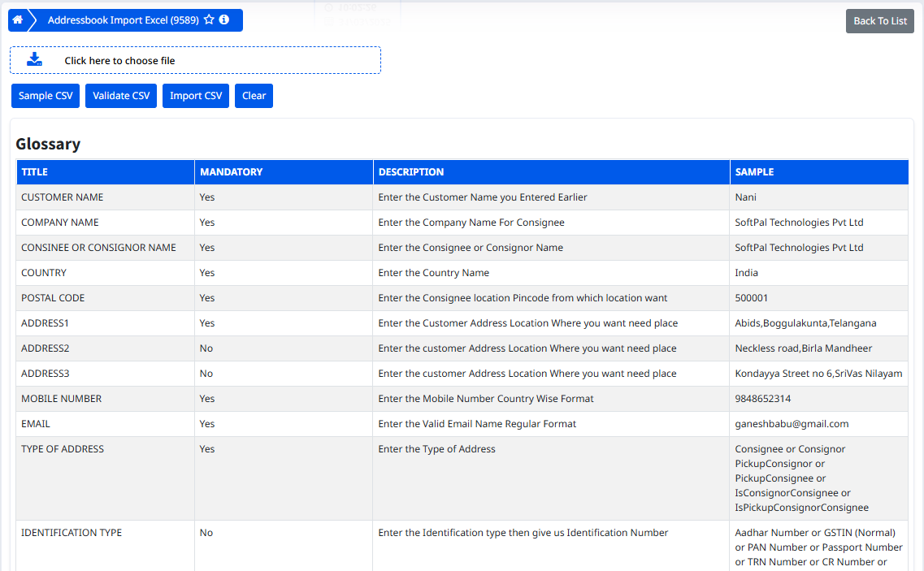This screenshot has height=571, width=924.
Task: Select the ADDRESS1 title cell
Action: [x=106, y=323]
